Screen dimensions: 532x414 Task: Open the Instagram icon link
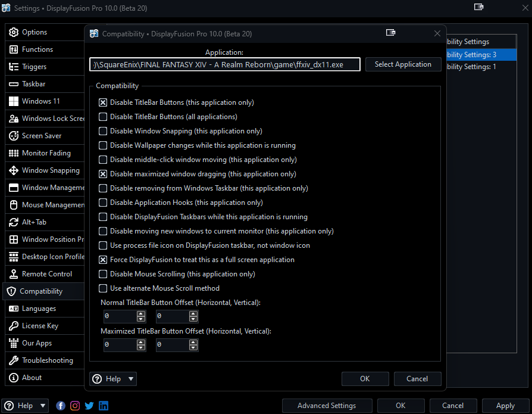coord(75,406)
